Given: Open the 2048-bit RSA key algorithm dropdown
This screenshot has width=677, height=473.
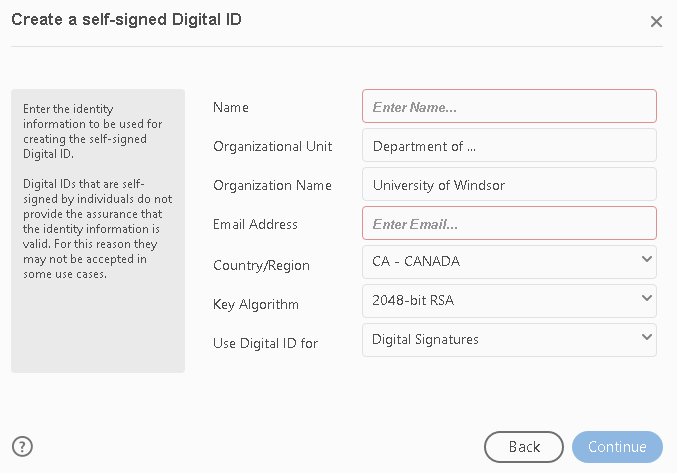Looking at the screenshot, I should (509, 300).
